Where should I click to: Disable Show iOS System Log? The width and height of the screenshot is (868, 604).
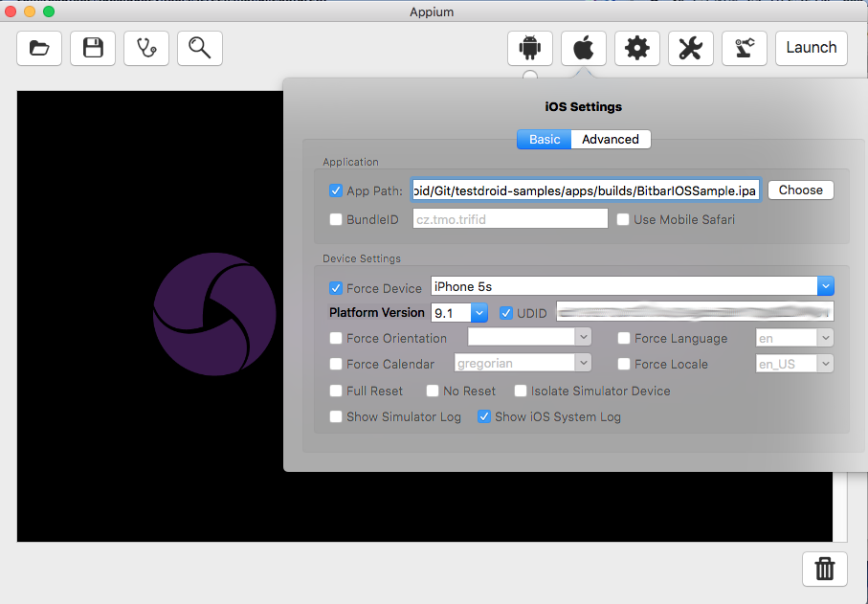(484, 417)
